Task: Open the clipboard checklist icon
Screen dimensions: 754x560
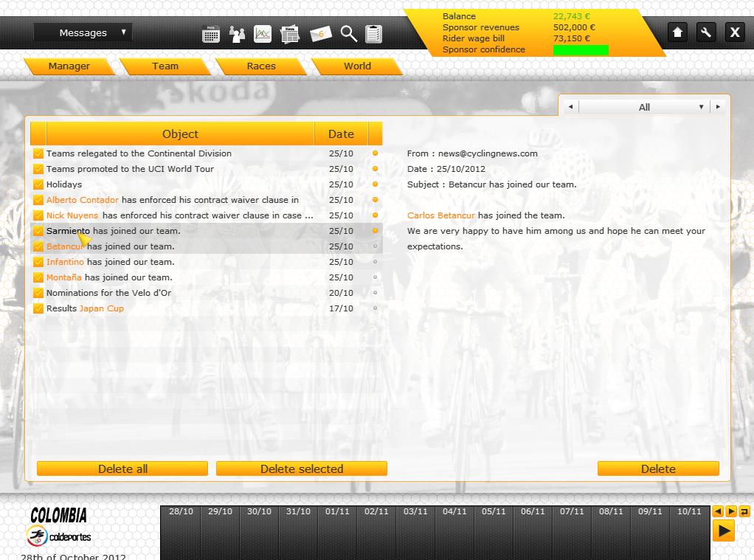Action: 374,34
